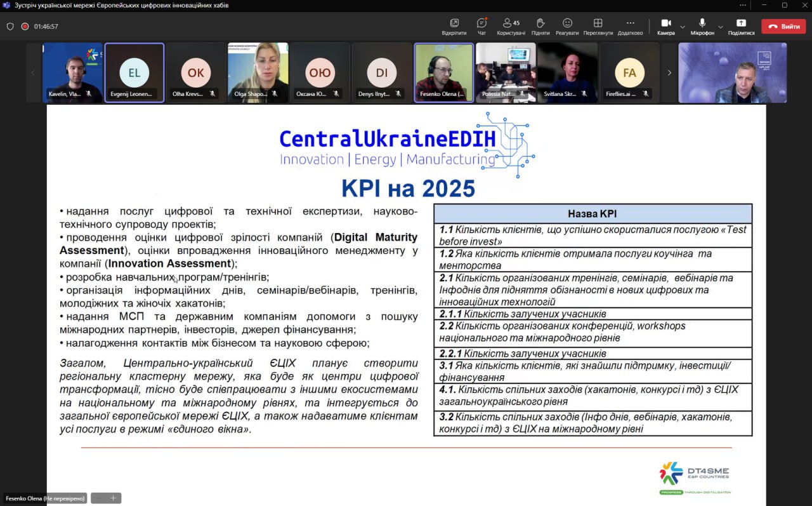Pop out the meeting with Відкріпити
812x506 pixels.
pos(454,26)
